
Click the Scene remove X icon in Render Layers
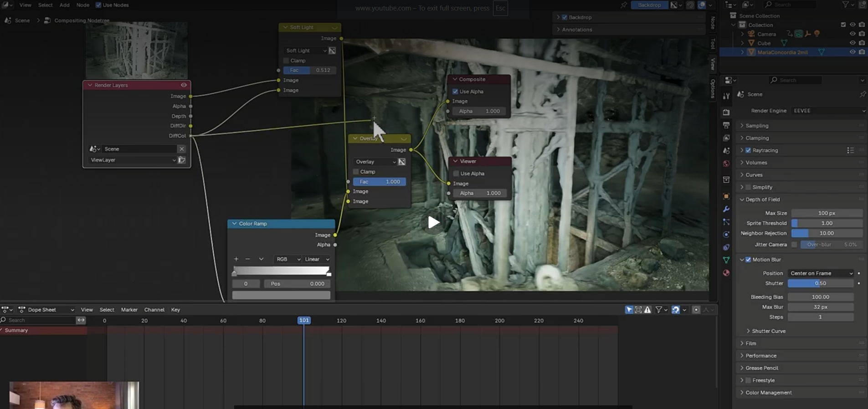coord(181,149)
